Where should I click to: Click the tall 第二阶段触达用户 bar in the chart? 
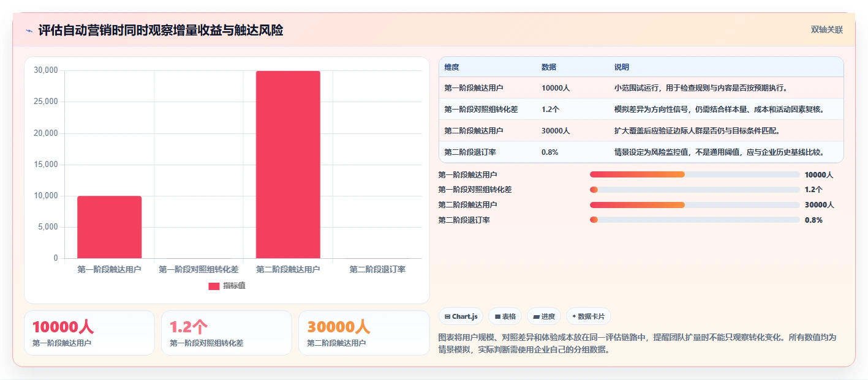tap(288, 165)
